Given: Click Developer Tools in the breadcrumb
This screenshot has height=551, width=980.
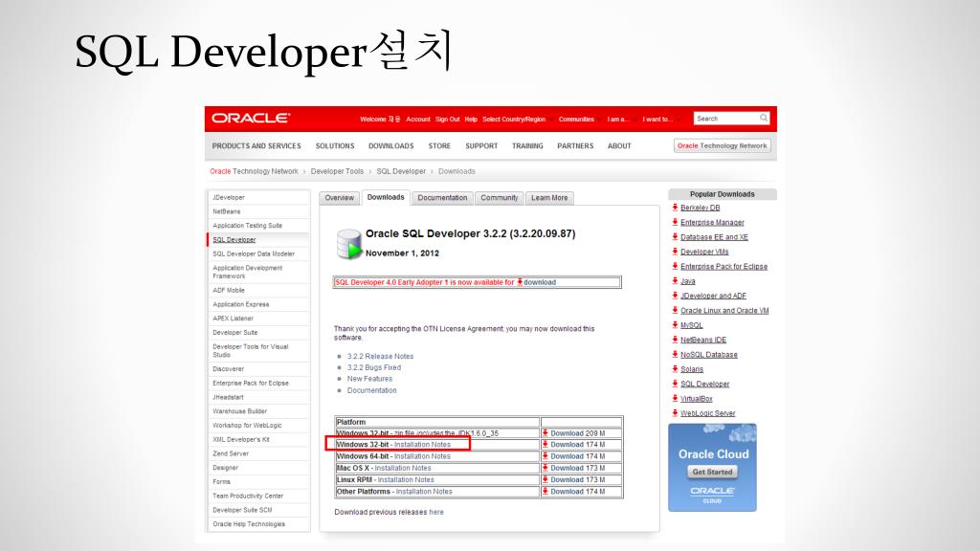Looking at the screenshot, I should (x=337, y=171).
